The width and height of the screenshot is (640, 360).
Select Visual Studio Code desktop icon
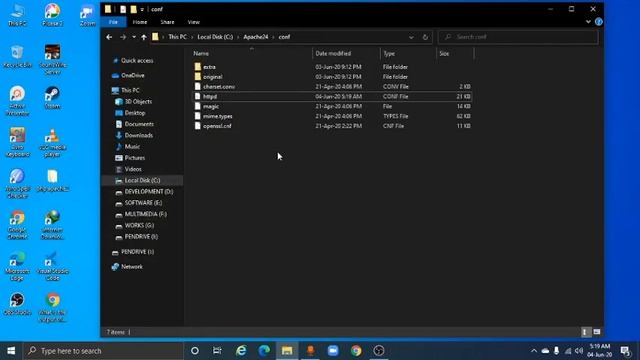[52, 266]
